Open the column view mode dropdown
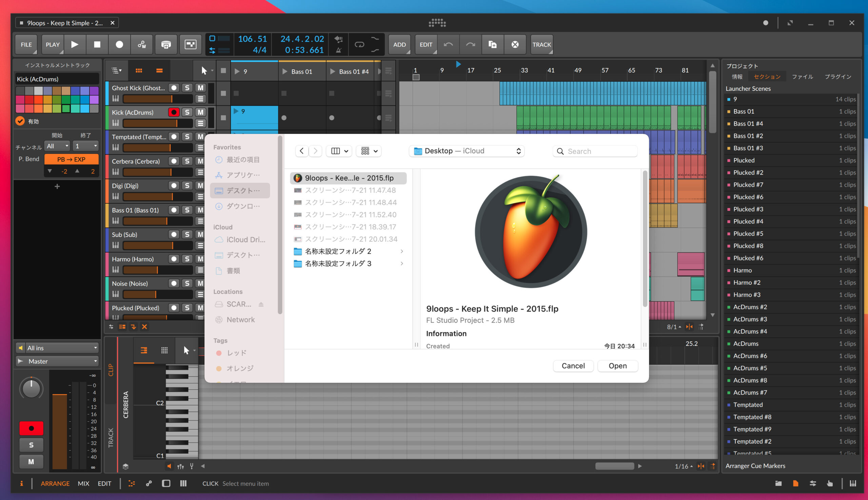Viewport: 868px width, 500px height. [x=339, y=151]
